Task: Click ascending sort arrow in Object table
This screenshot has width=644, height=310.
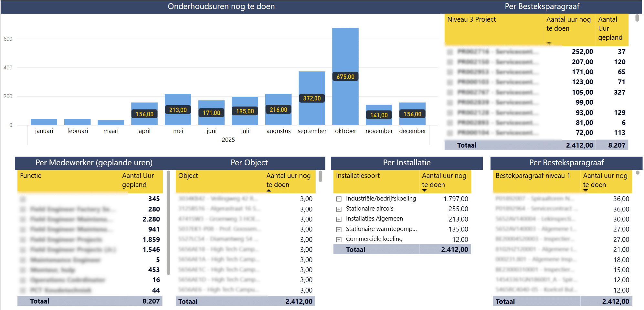Action: pos(269,191)
